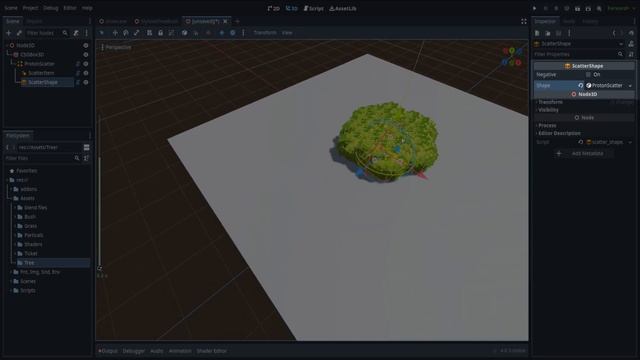Toggle visibility of ProtonScatter node
The width and height of the screenshot is (640, 360).
click(86, 64)
